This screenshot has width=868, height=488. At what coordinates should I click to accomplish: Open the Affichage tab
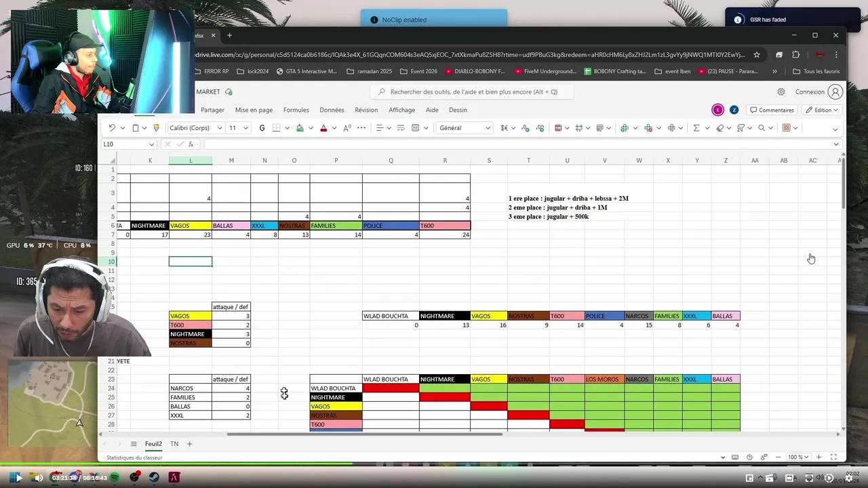[x=401, y=110]
